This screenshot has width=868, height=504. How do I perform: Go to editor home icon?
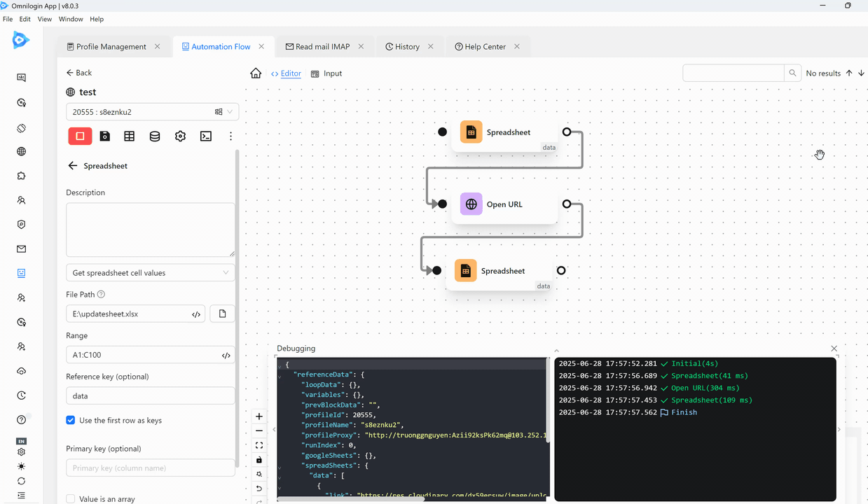256,73
